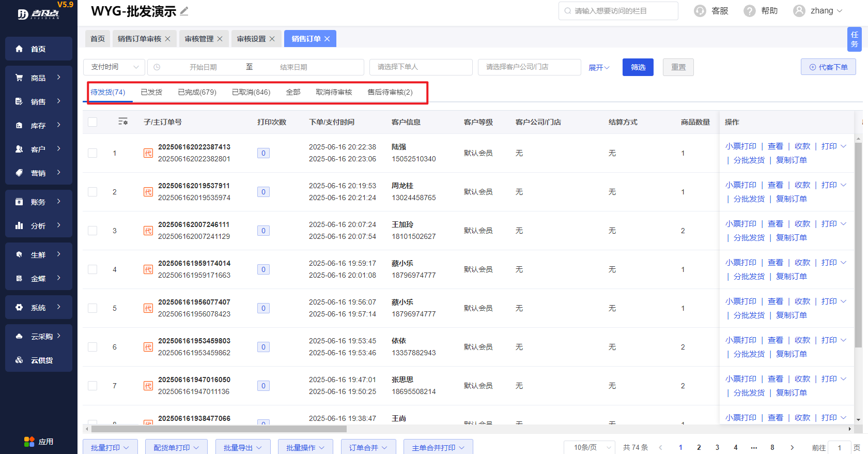Click the 库存 inventory icon in sidebar
The width and height of the screenshot is (868, 454).
(19, 125)
